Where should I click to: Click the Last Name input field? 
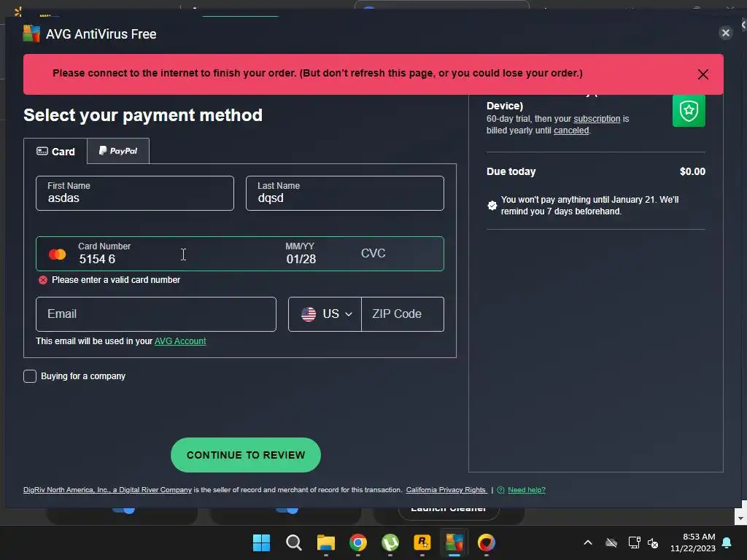345,193
